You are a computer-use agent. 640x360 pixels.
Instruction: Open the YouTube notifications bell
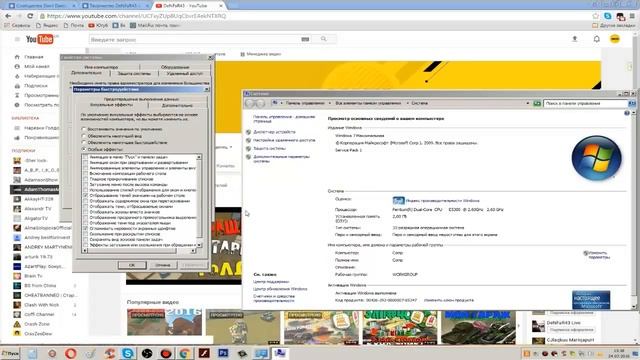coord(596,39)
